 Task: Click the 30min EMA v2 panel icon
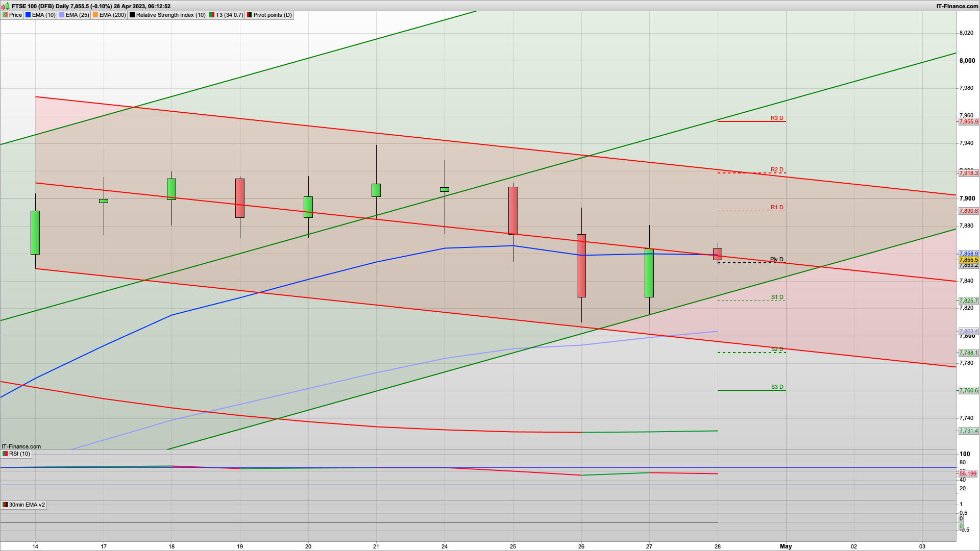pyautogui.click(x=5, y=505)
